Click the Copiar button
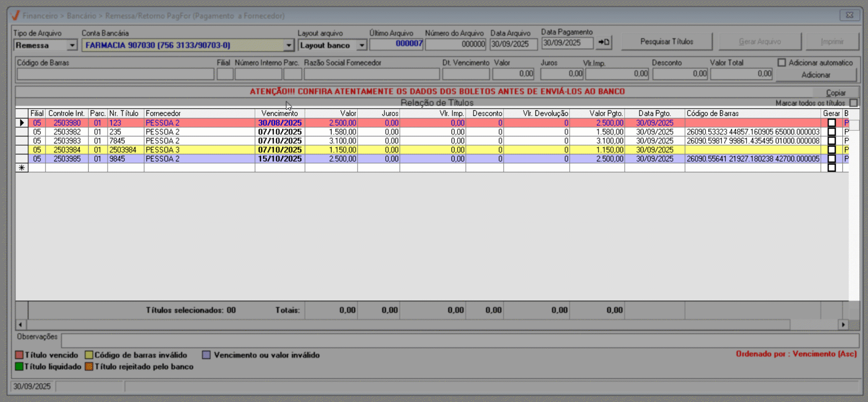This screenshot has height=402, width=868. [x=836, y=93]
